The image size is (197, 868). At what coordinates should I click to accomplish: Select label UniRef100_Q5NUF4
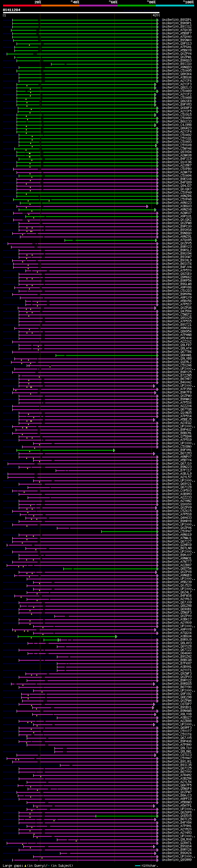pyautogui.click(x=176, y=789)
